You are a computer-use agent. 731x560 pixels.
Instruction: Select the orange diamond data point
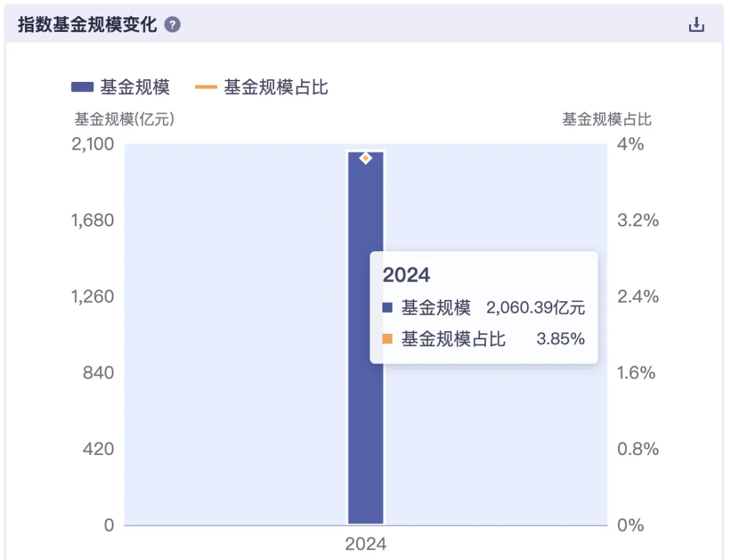pos(365,158)
